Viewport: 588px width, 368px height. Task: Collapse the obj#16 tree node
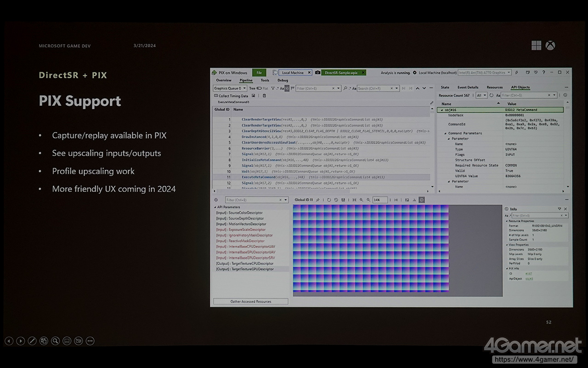click(x=442, y=110)
